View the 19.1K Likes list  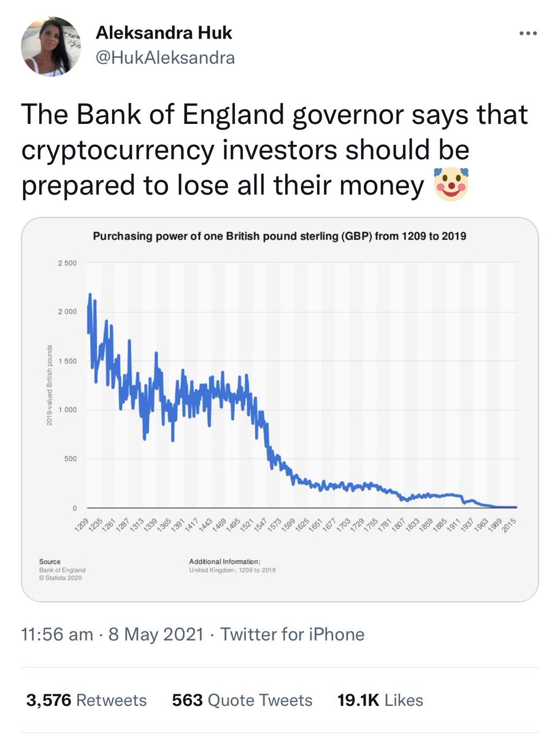point(380,700)
